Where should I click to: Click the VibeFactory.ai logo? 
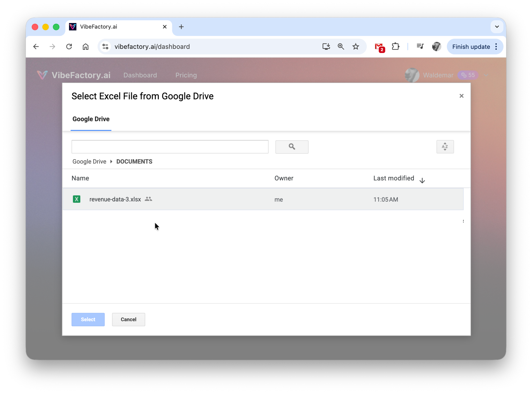pyautogui.click(x=74, y=75)
